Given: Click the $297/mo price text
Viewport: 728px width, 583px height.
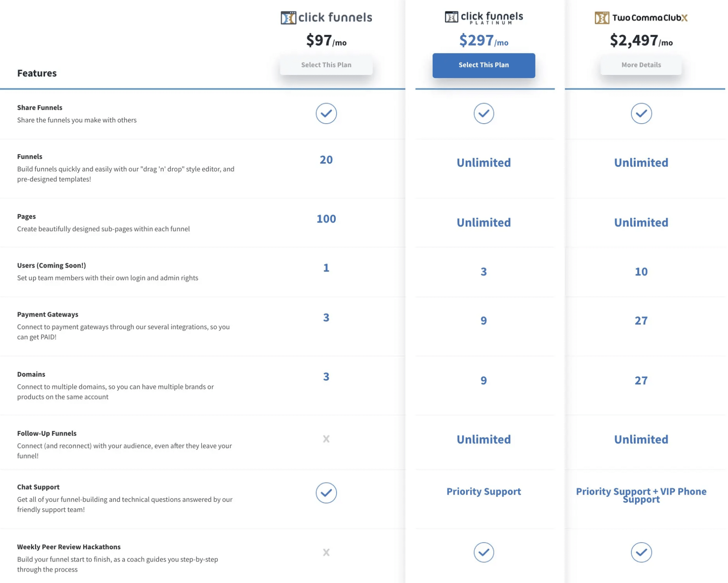Looking at the screenshot, I should [484, 40].
